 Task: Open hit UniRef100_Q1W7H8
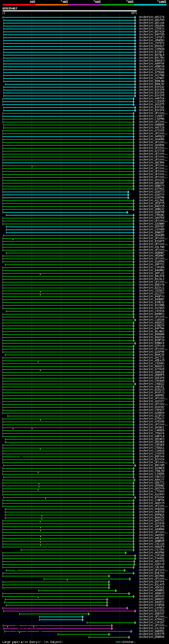[x=152, y=212]
